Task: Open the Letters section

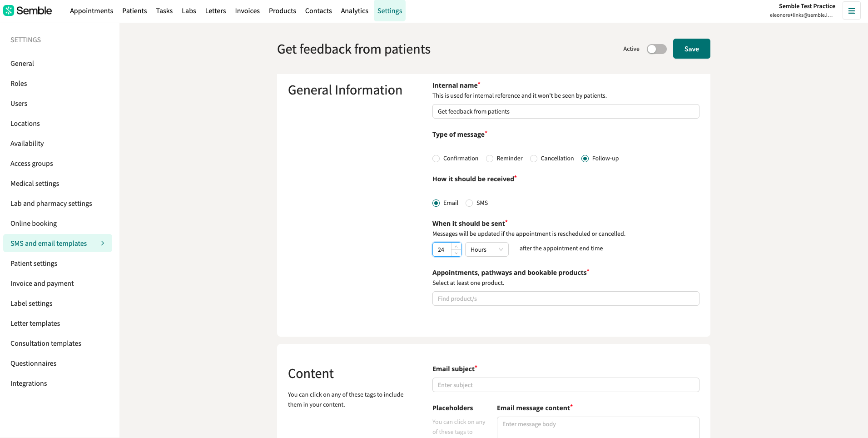Action: (x=215, y=11)
